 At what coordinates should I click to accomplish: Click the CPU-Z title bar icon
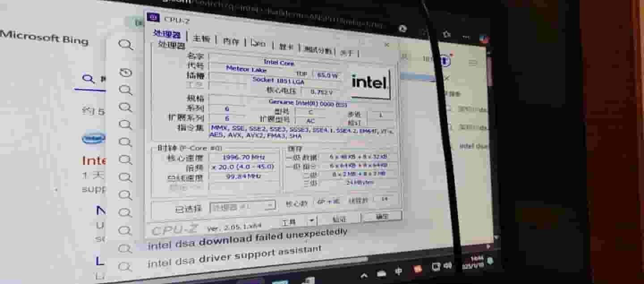pos(153,18)
